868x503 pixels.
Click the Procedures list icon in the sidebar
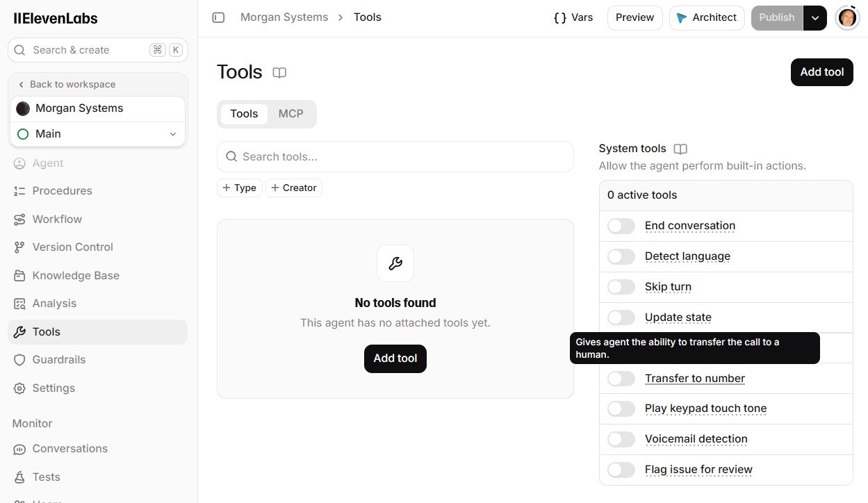click(x=19, y=191)
